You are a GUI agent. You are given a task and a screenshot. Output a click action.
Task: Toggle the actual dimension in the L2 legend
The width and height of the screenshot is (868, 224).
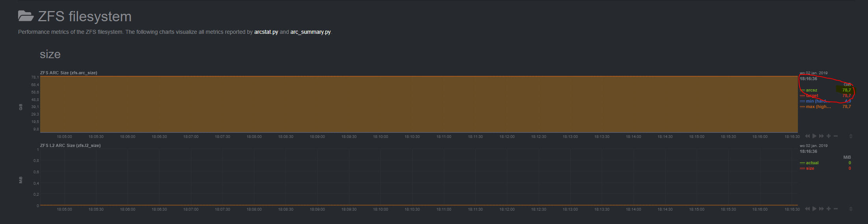(812, 163)
